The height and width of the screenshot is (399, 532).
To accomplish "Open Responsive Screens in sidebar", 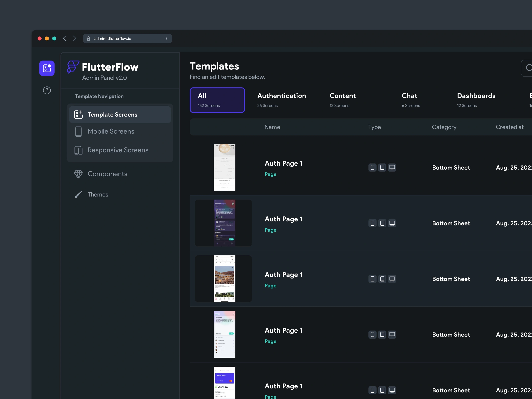I will pos(120,150).
